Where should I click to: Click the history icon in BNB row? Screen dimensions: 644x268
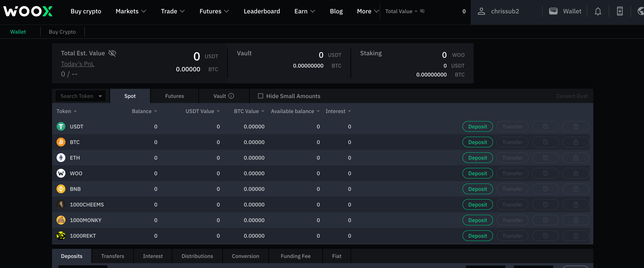point(545,189)
